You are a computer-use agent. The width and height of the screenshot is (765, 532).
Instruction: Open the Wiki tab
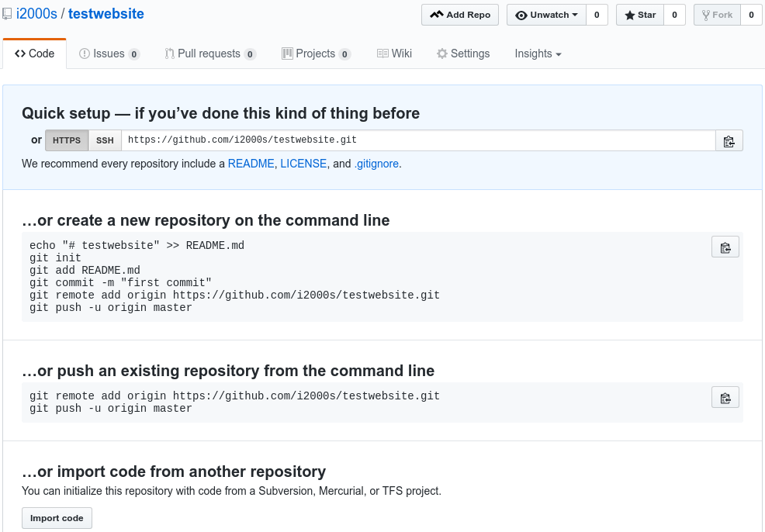tap(394, 54)
